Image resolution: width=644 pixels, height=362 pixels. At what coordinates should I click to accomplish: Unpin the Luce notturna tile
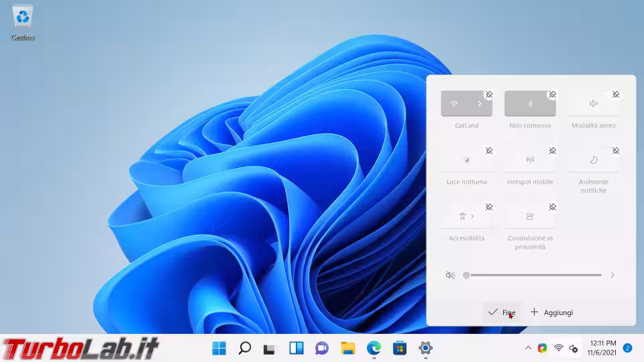tap(489, 151)
